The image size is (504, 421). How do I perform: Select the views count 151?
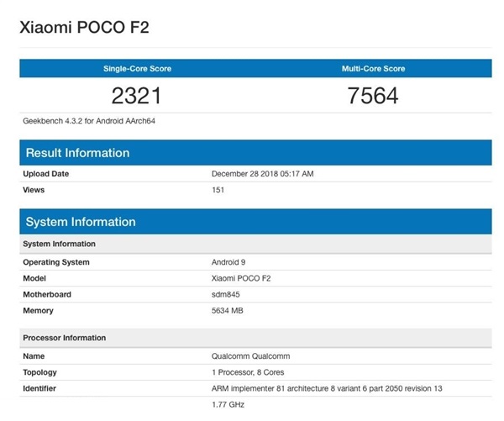pos(218,190)
